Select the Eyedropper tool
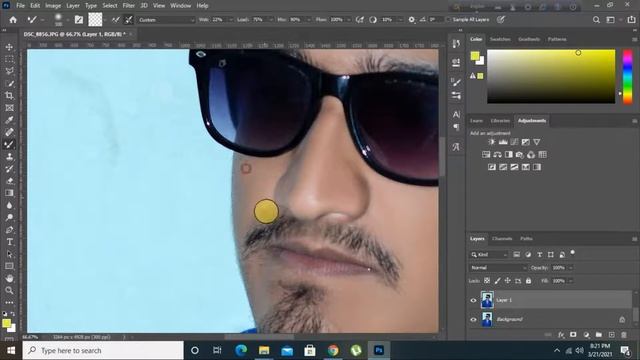 pyautogui.click(x=9, y=120)
